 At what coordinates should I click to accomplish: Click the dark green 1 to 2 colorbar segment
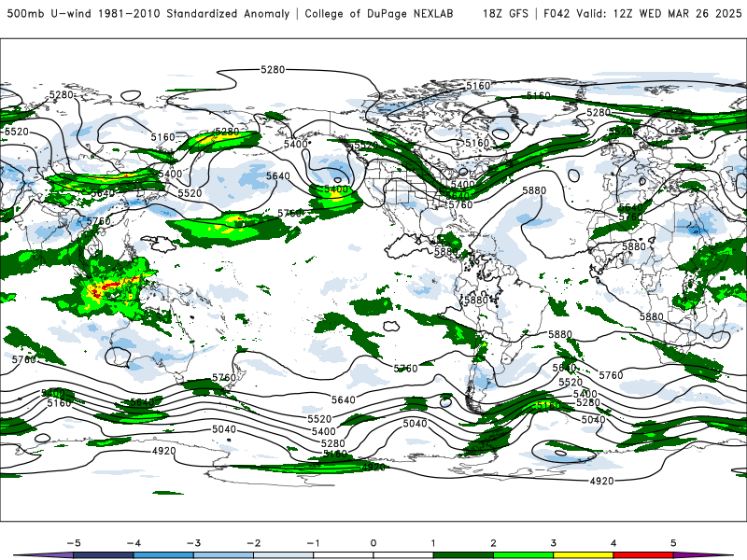point(463,555)
